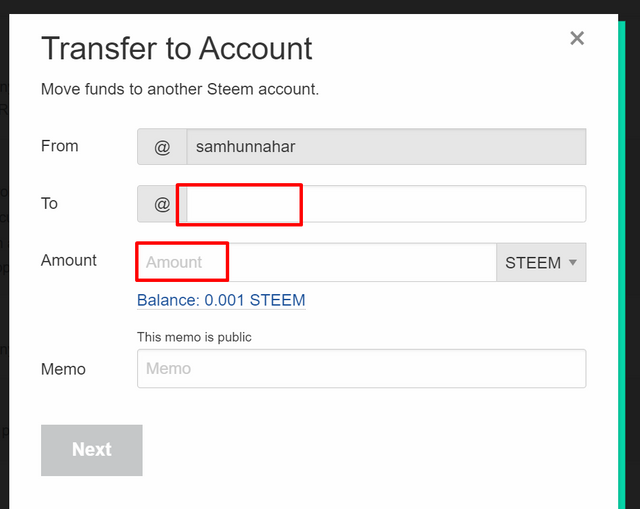Click the Transfer to Account heading
This screenshot has width=640, height=509.
[x=176, y=48]
